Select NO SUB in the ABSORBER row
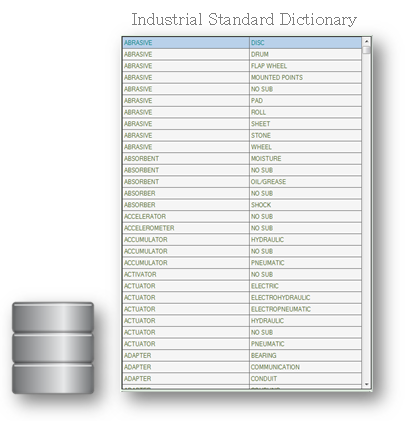 coord(305,193)
